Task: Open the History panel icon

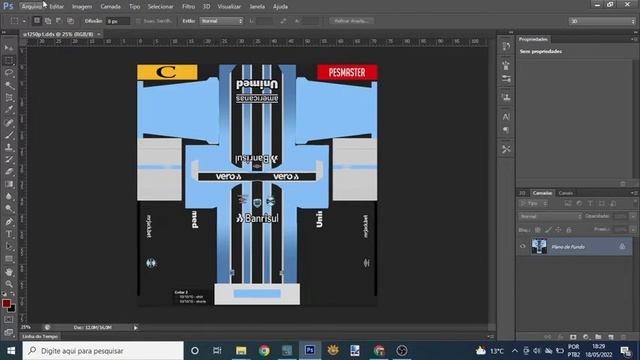Action: [506, 46]
